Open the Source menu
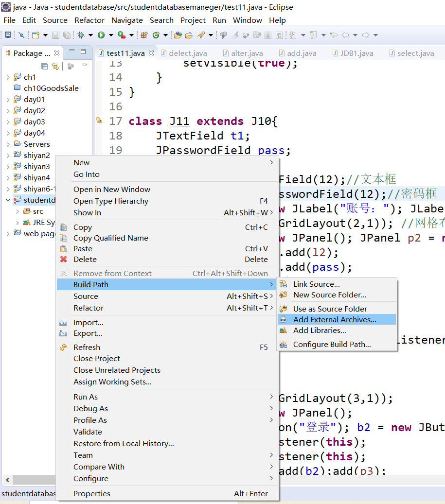 pyautogui.click(x=55, y=20)
